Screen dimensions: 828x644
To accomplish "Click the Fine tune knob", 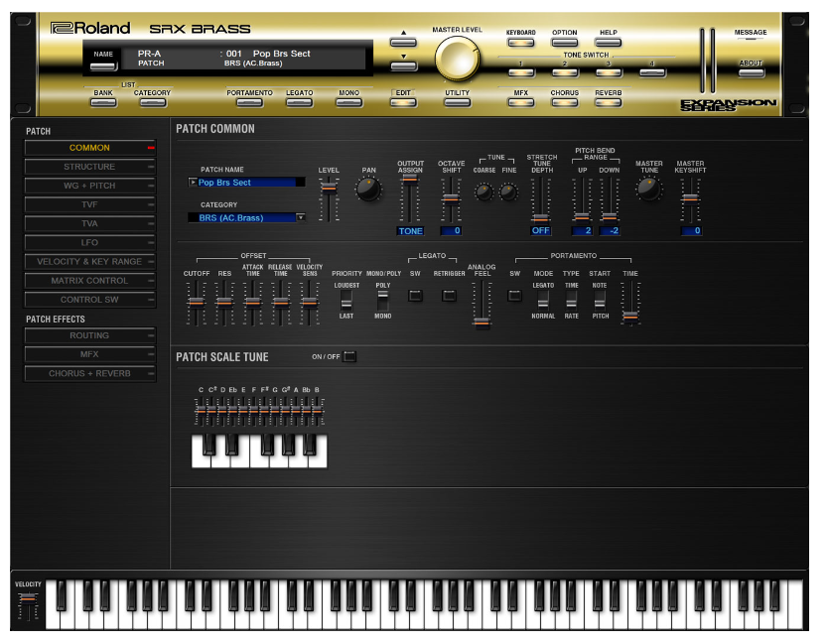I will (x=509, y=193).
